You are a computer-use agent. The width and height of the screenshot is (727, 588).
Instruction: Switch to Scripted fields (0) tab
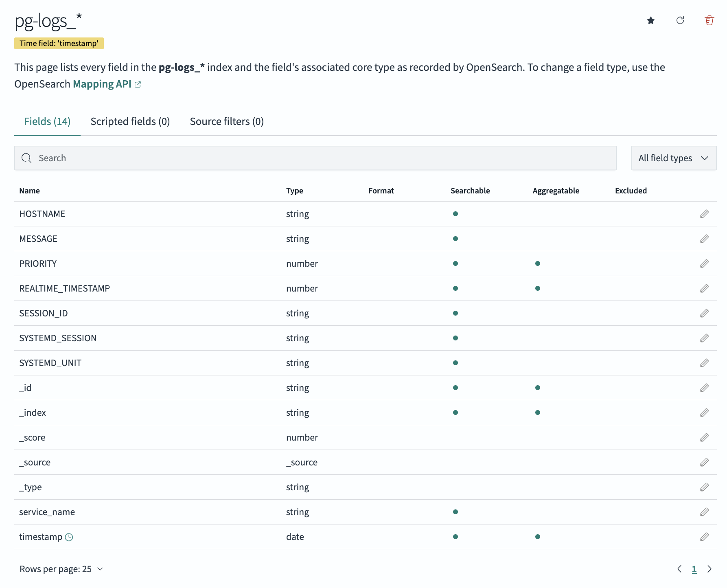point(130,121)
